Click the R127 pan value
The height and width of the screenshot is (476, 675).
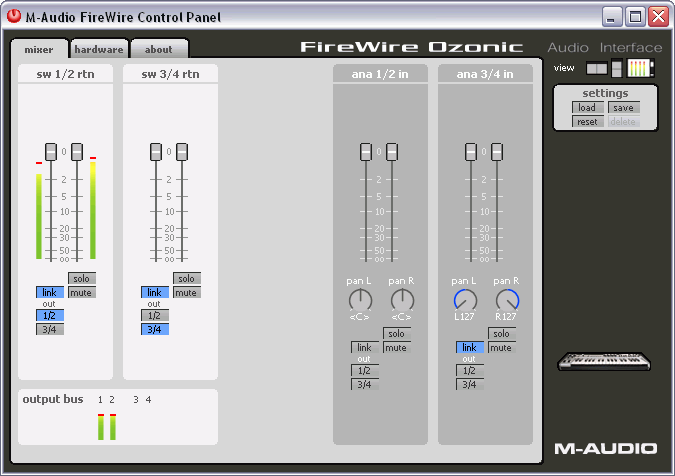coord(506,317)
